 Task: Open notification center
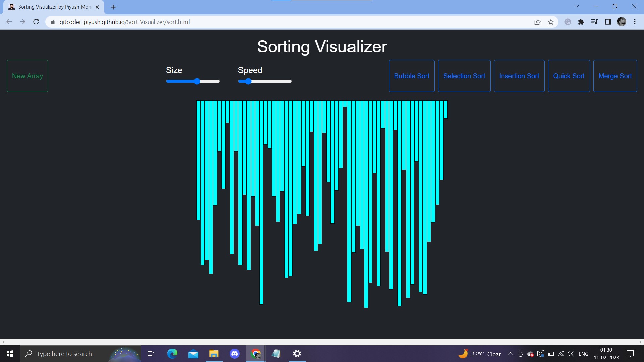click(630, 354)
